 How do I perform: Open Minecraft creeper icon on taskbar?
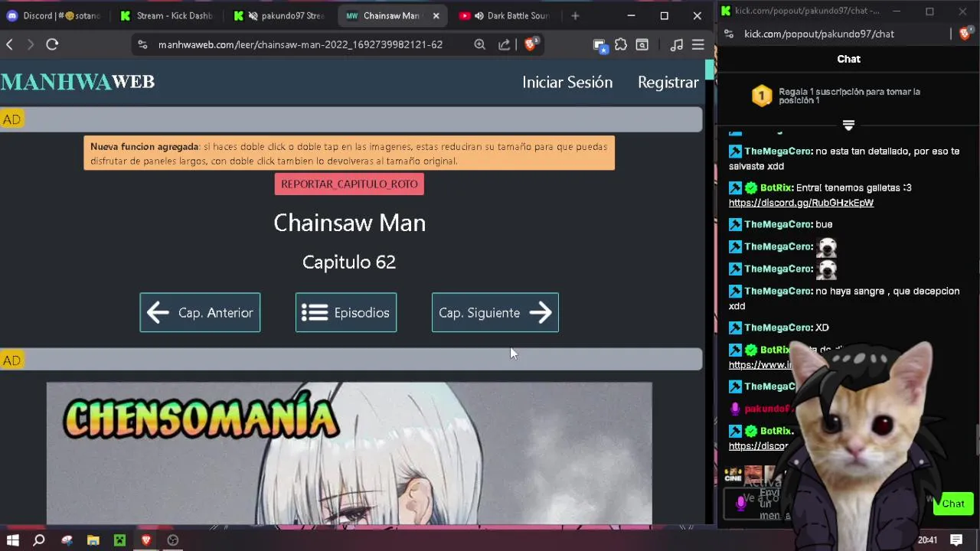pos(119,540)
